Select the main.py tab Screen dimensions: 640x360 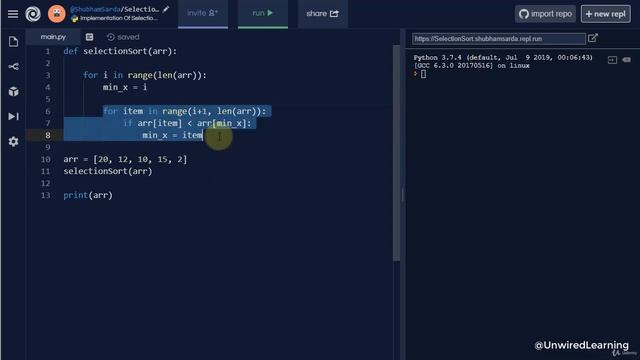click(53, 37)
